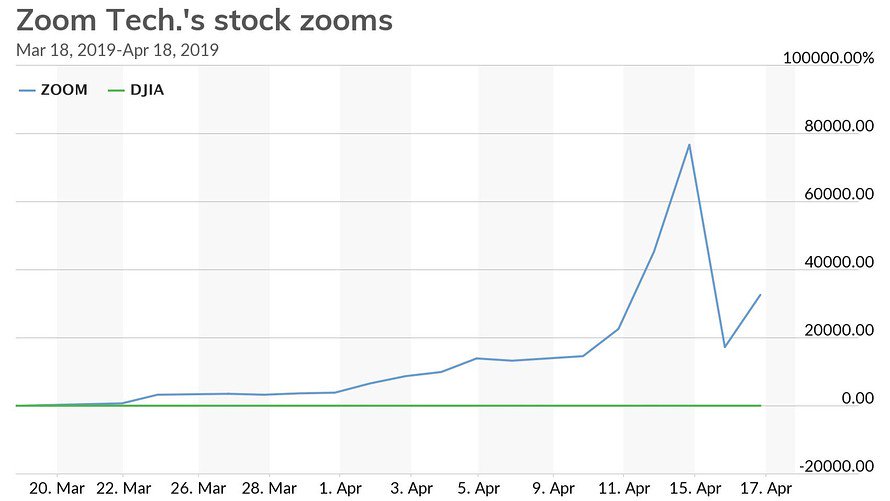The height and width of the screenshot is (501, 890).
Task: Click the green DJIA legend line marker
Action: [116, 90]
